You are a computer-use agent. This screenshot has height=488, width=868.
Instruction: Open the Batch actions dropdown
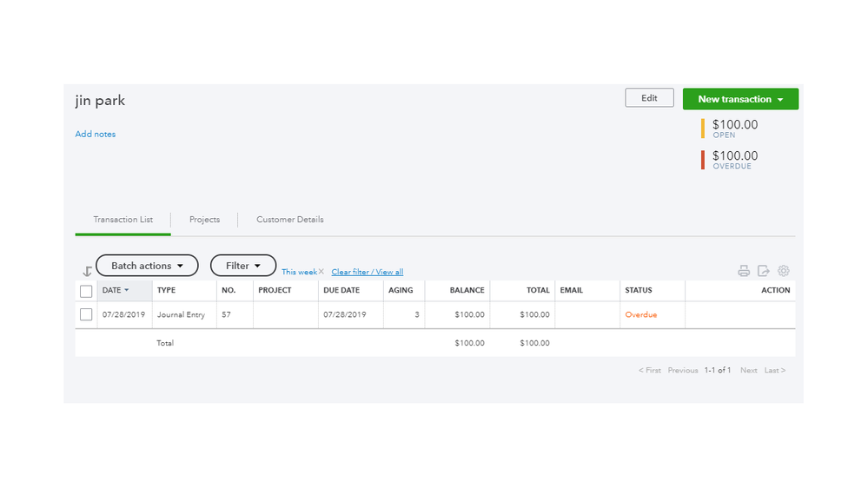(x=147, y=266)
